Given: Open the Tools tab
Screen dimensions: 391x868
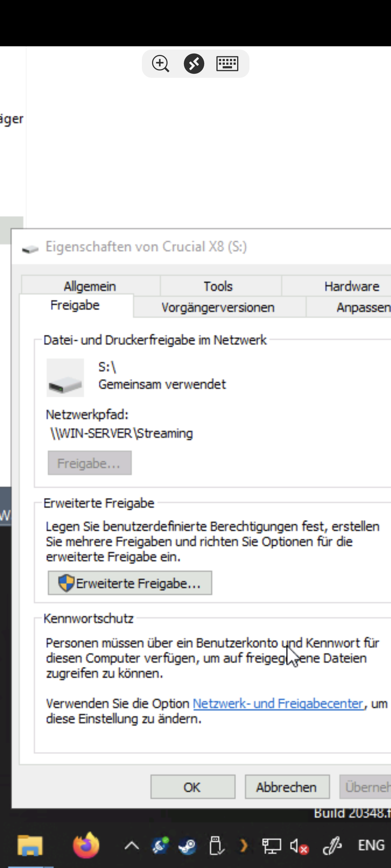Looking at the screenshot, I should (x=218, y=286).
